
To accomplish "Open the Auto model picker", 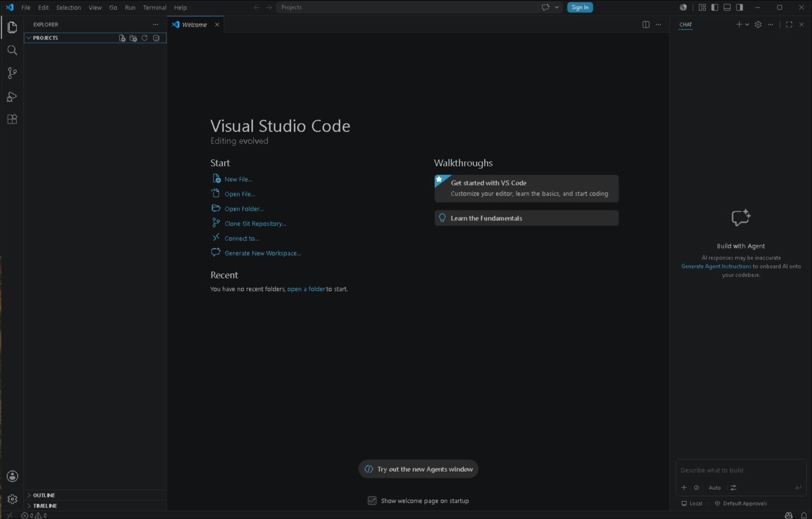I will (x=715, y=488).
